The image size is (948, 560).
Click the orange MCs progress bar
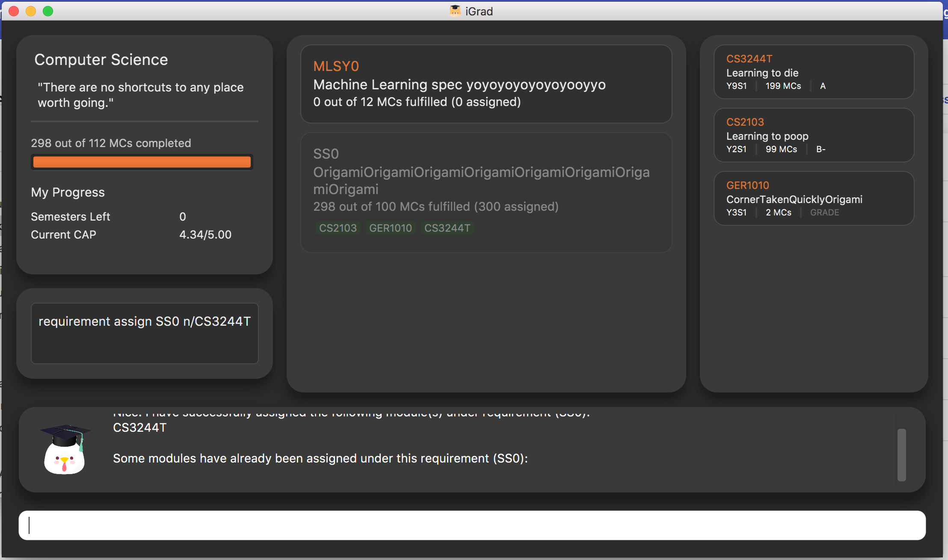pyautogui.click(x=142, y=162)
